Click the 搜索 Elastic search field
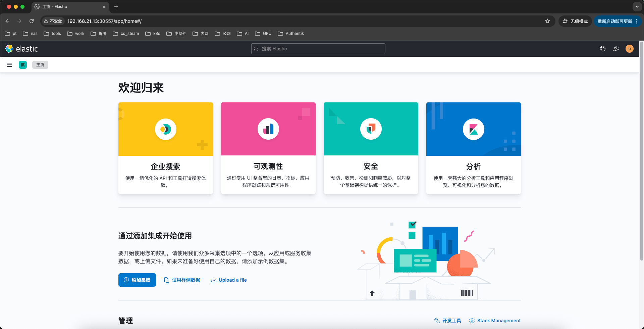The height and width of the screenshot is (329, 644). point(318,49)
